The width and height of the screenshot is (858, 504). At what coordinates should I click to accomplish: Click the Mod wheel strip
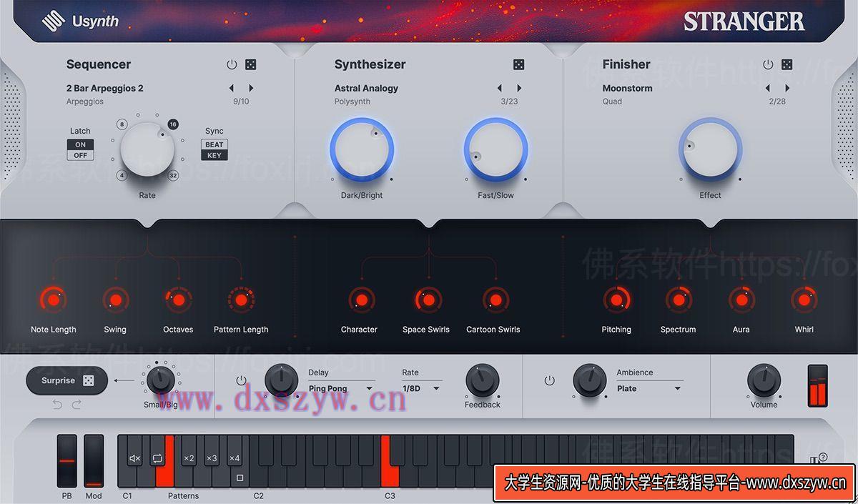(x=94, y=461)
